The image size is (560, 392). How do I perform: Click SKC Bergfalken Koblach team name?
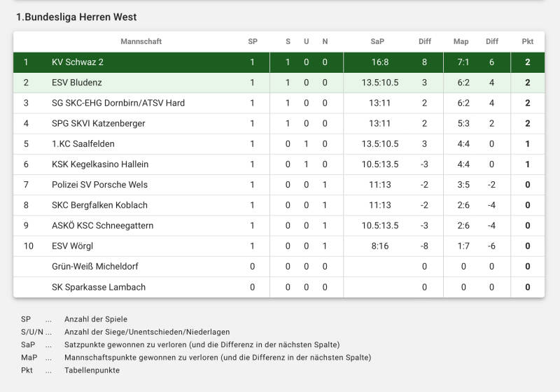[x=99, y=205]
